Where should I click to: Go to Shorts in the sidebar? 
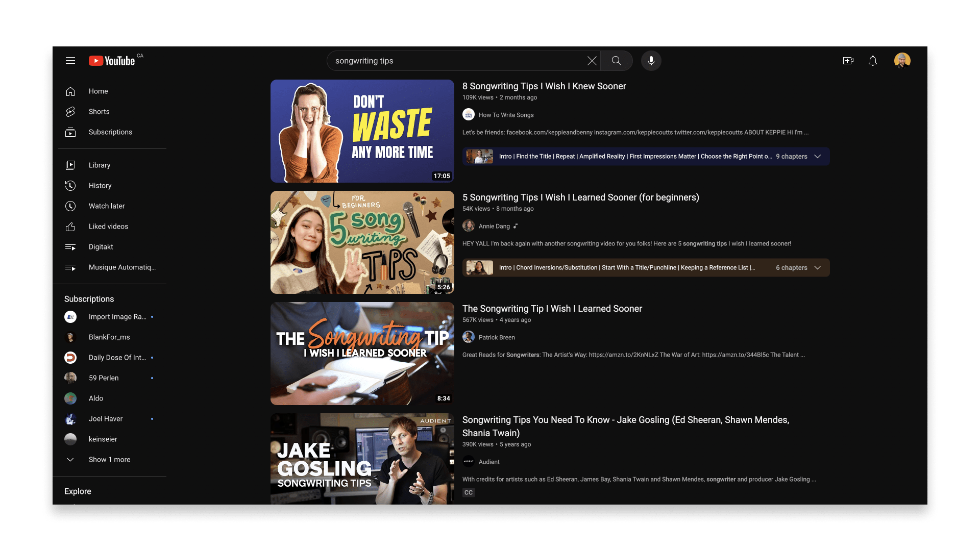coord(99,112)
